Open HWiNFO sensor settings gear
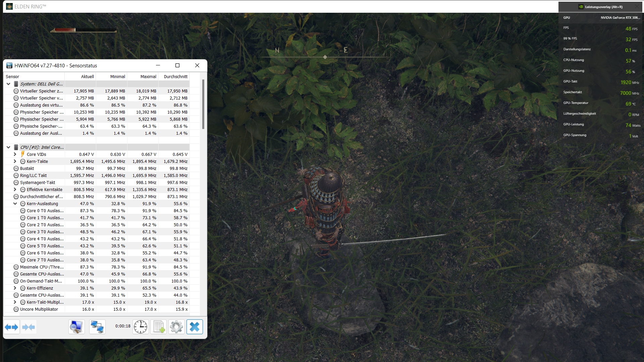The width and height of the screenshot is (644, 362). (x=176, y=327)
